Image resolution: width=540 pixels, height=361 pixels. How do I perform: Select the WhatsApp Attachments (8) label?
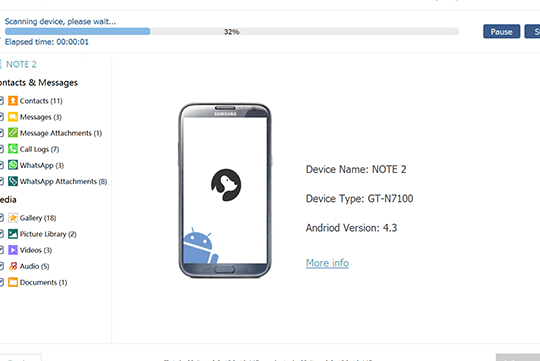point(63,182)
